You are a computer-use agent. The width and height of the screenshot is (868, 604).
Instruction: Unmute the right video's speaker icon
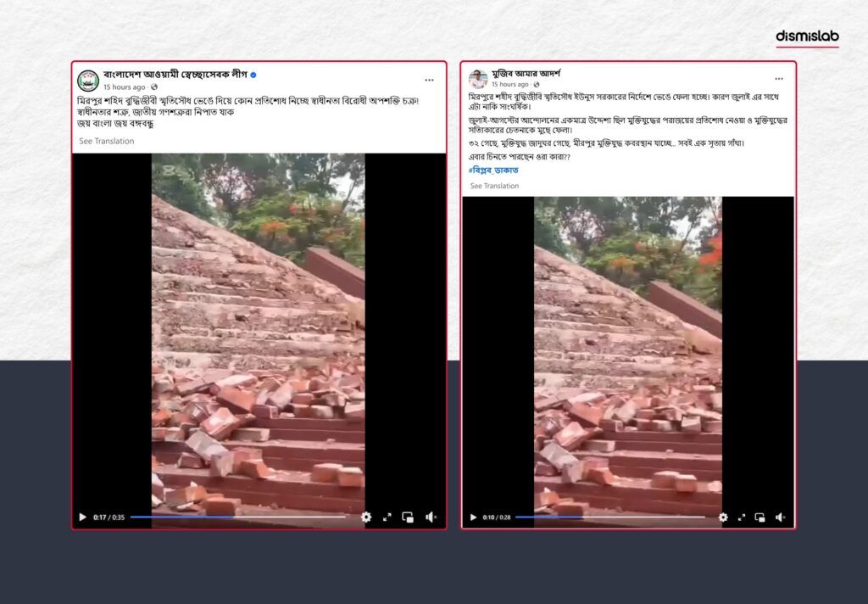[781, 517]
